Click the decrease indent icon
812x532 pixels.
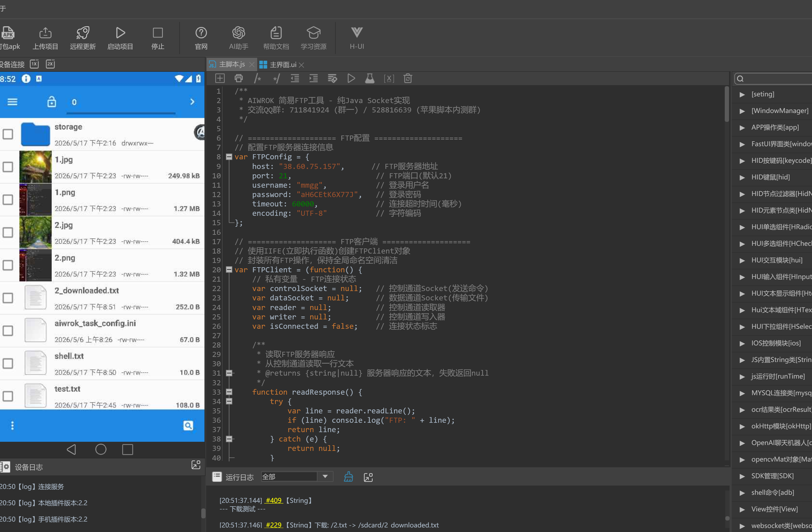pyautogui.click(x=295, y=78)
